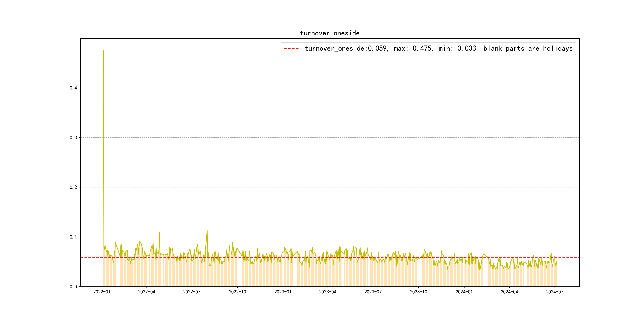Click the x-axis label 2022-04
The height and width of the screenshot is (322, 644).
point(147,292)
